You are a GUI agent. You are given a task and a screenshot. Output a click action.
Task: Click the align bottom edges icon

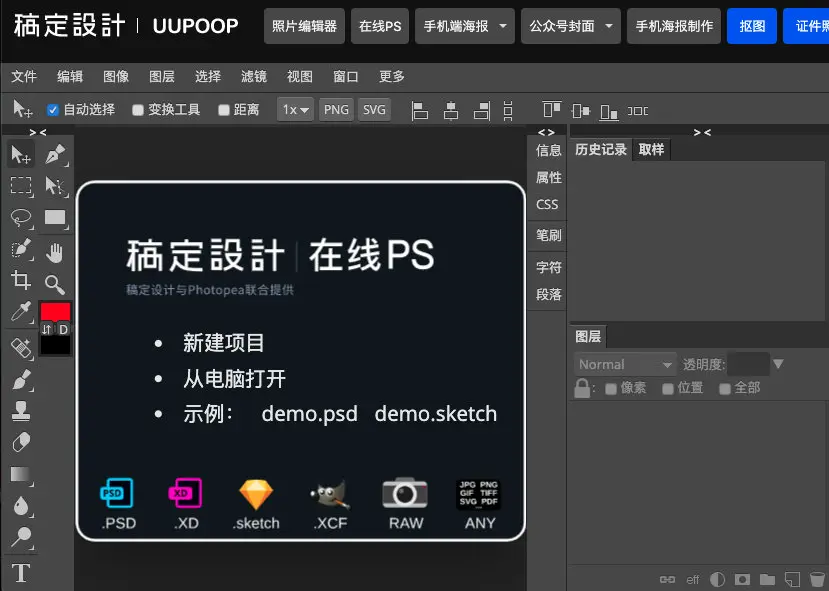[x=609, y=111]
